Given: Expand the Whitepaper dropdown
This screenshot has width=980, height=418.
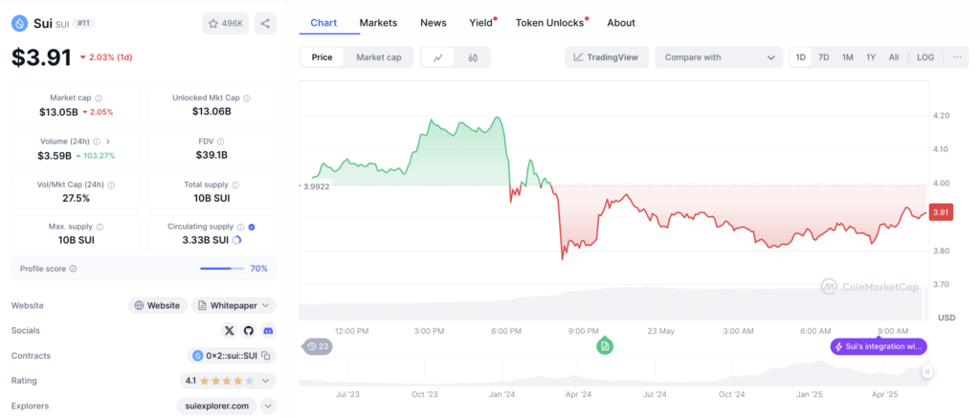Looking at the screenshot, I should 234,305.
